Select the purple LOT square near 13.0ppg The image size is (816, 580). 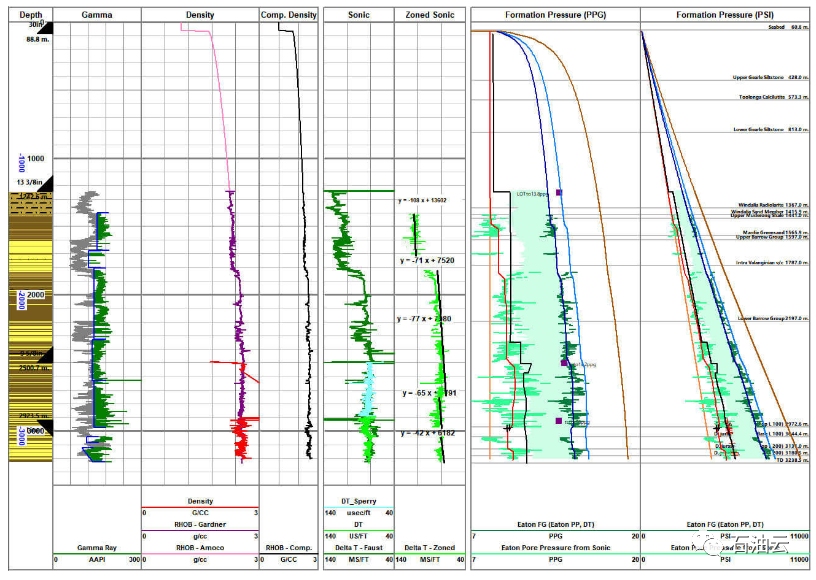559,192
